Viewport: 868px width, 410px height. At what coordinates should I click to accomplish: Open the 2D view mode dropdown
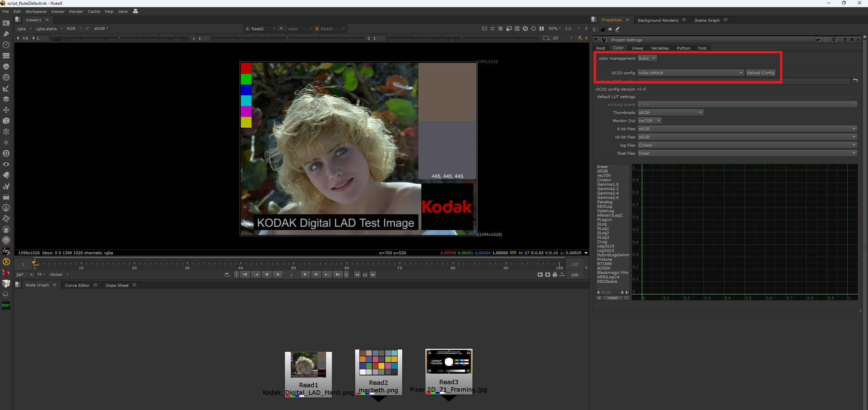[x=562, y=38]
